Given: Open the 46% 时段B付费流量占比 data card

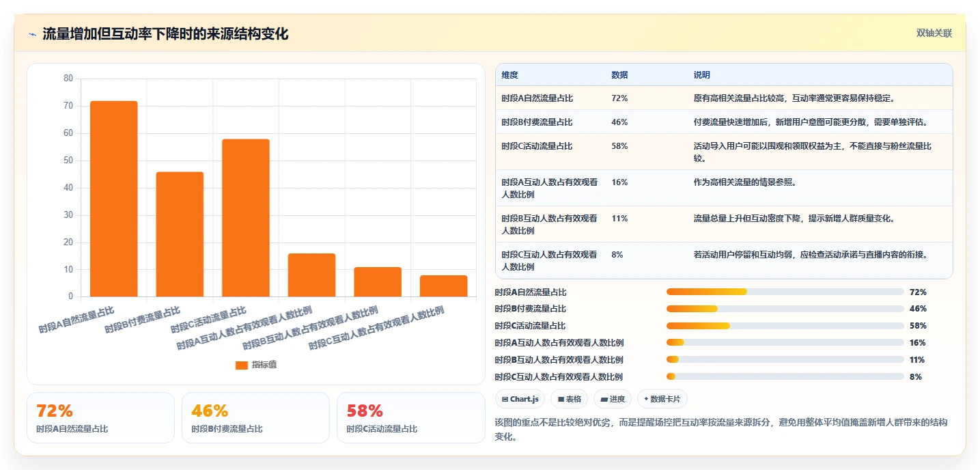Looking at the screenshot, I should [x=255, y=417].
